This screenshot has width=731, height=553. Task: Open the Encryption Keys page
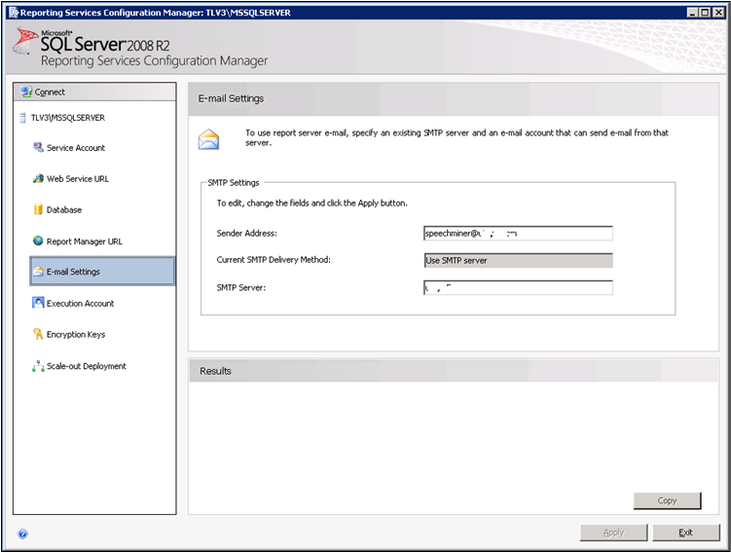(76, 334)
